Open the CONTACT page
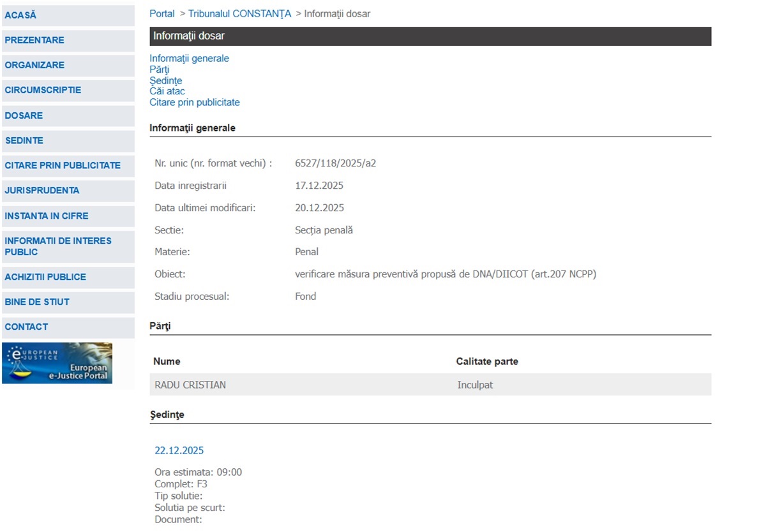766x532 pixels. (x=26, y=327)
